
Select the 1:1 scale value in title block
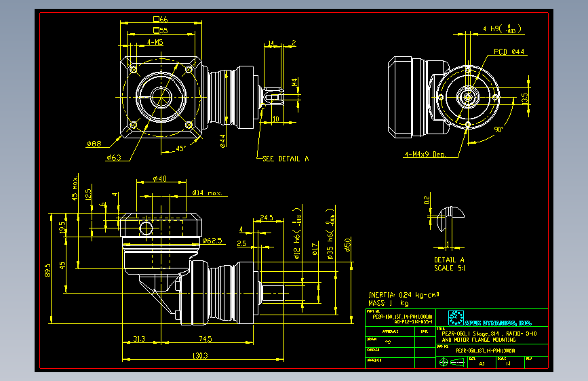[508, 364]
